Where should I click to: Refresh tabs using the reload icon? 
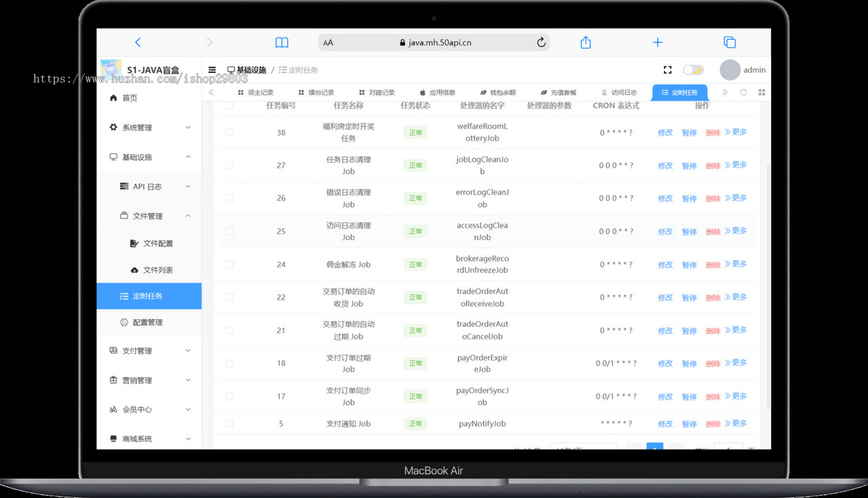point(744,93)
